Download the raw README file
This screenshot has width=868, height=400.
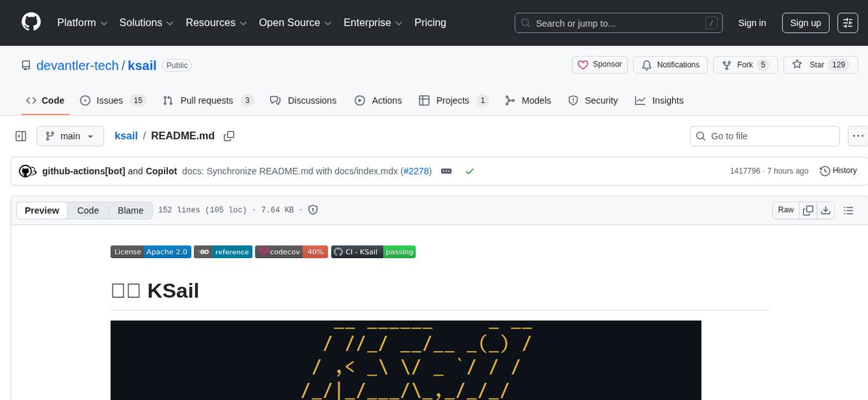826,210
